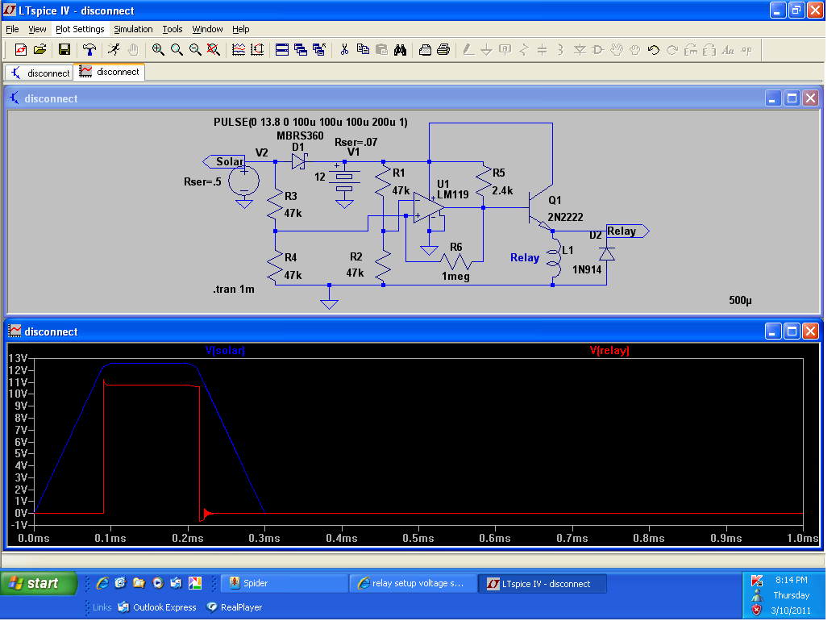The height and width of the screenshot is (621, 840).
Task: Click the magnifier with minus sign
Action: [195, 50]
